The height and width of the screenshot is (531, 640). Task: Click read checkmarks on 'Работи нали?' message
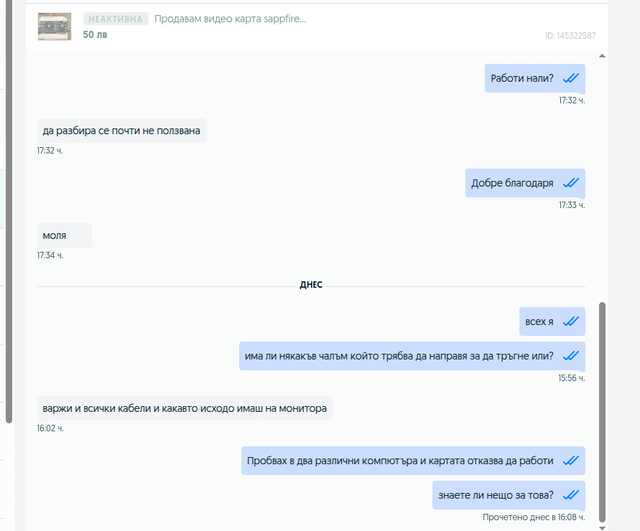[571, 78]
